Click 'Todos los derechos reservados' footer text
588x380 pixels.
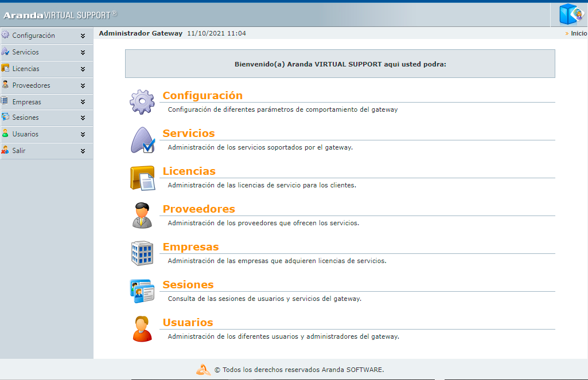(x=299, y=370)
